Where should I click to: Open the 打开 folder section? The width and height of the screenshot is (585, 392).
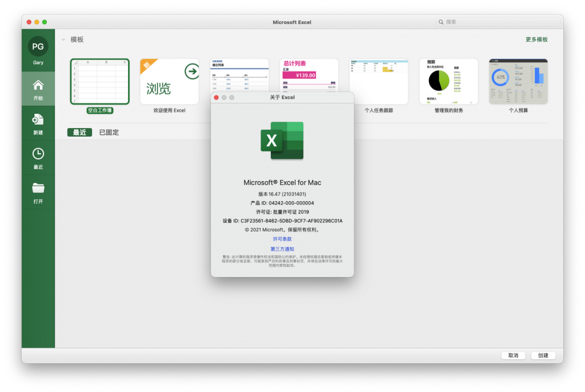point(38,192)
